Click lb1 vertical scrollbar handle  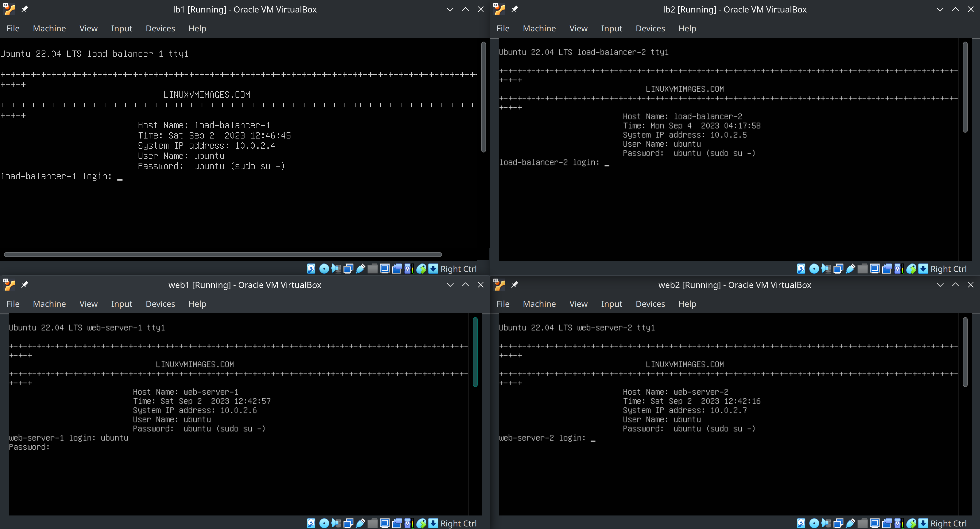point(484,97)
